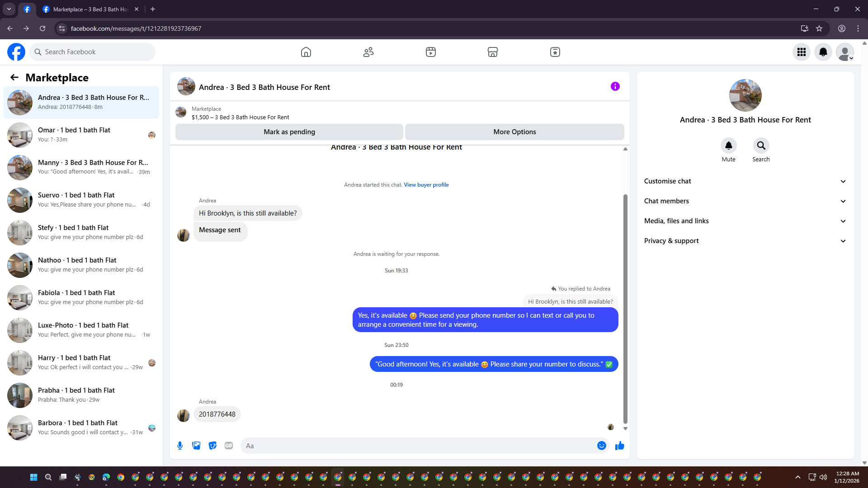This screenshot has height=488, width=868.
Task: Open the emoji picker in message box
Action: click(x=602, y=446)
